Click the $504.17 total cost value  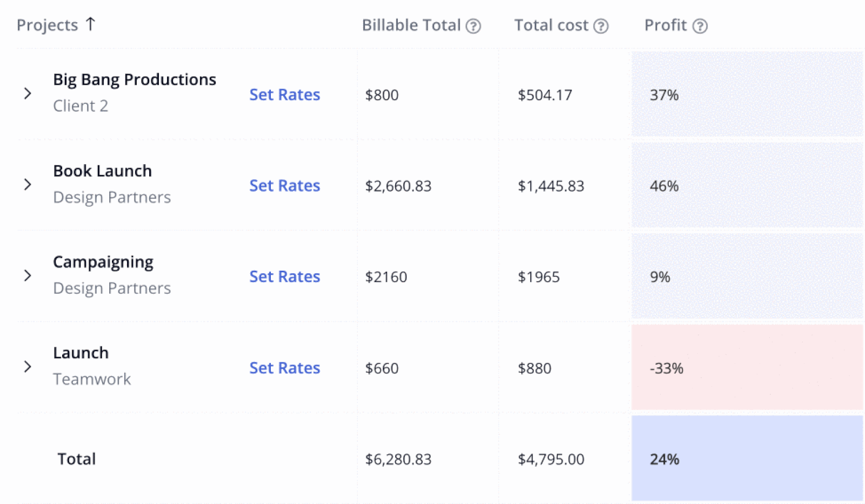click(x=545, y=95)
